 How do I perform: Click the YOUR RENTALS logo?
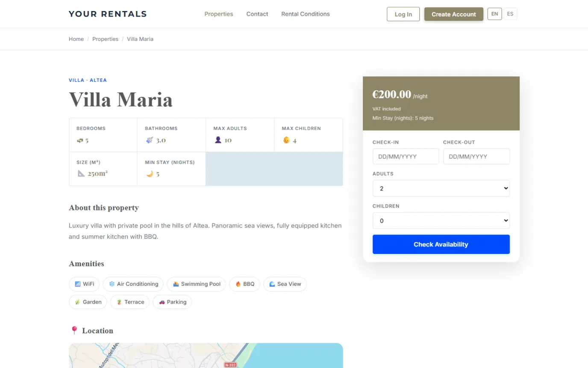tap(108, 14)
